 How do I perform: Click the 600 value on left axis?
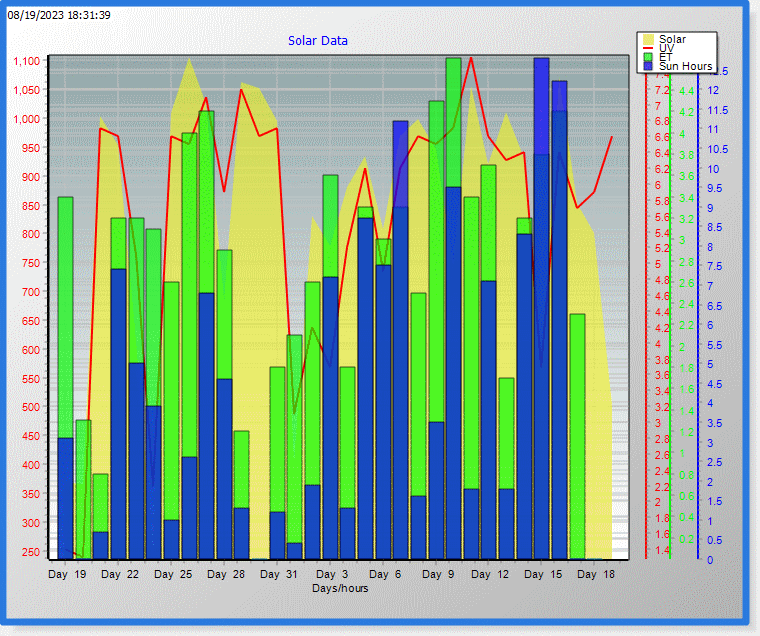(32, 350)
